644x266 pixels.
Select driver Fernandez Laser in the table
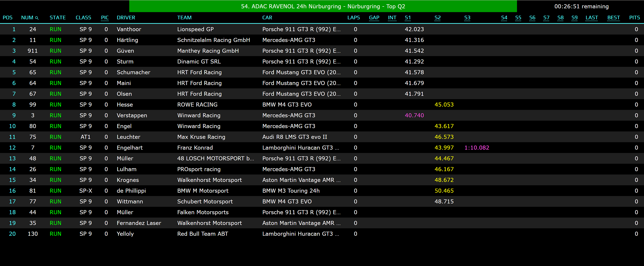click(139, 223)
